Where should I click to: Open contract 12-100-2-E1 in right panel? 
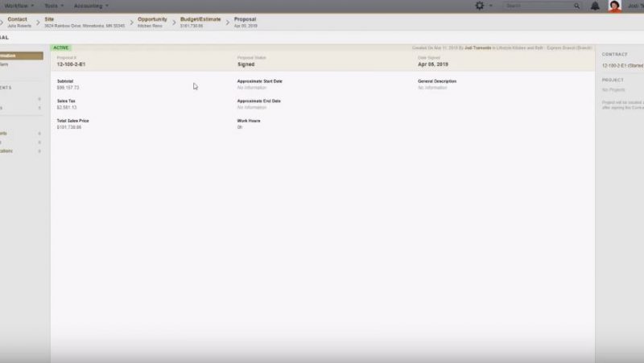(621, 64)
